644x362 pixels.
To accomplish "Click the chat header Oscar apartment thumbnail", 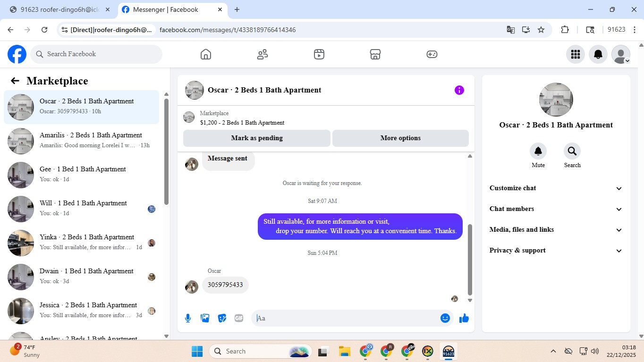I will [195, 90].
